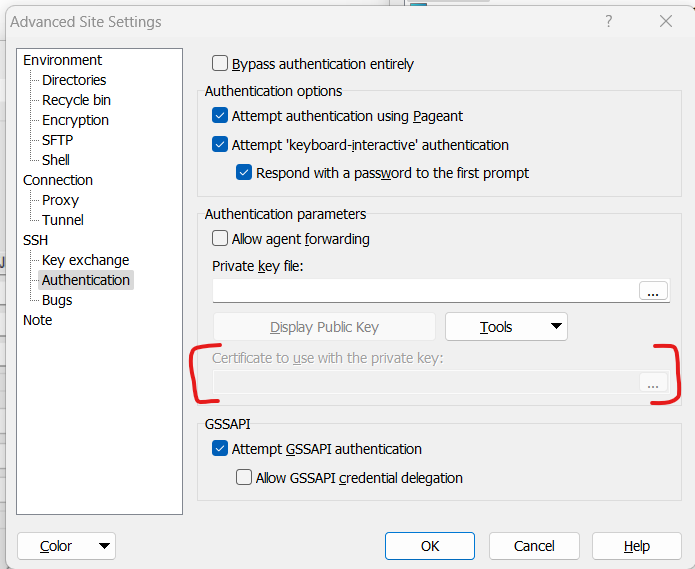The width and height of the screenshot is (695, 569).
Task: Go to Proxy connection settings
Action: [60, 200]
